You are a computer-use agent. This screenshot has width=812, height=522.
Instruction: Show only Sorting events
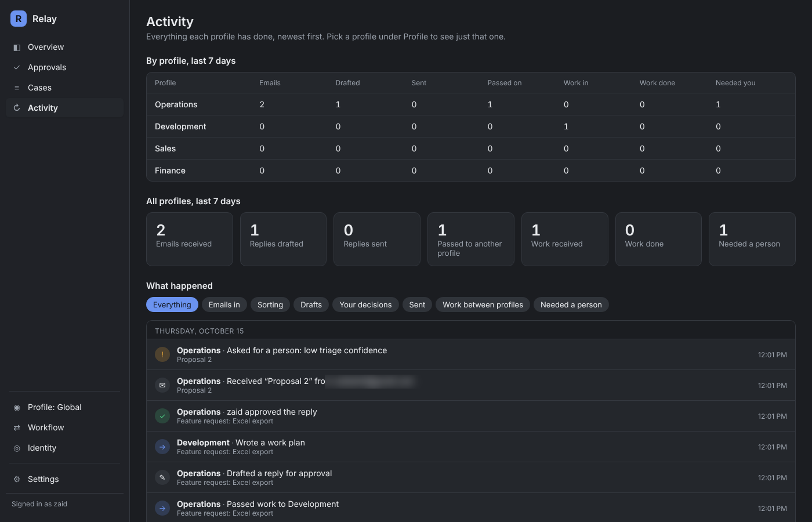270,304
